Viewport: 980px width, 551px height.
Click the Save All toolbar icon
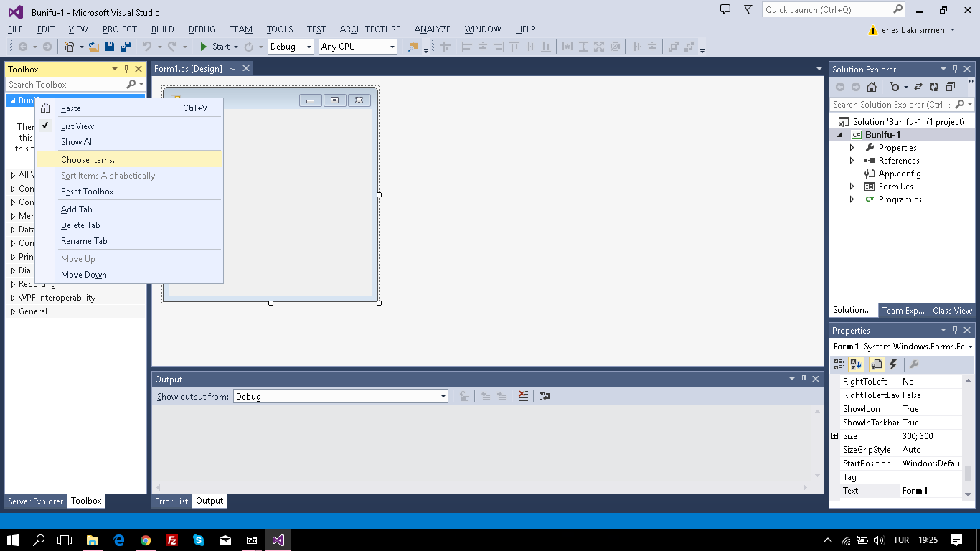tap(125, 47)
